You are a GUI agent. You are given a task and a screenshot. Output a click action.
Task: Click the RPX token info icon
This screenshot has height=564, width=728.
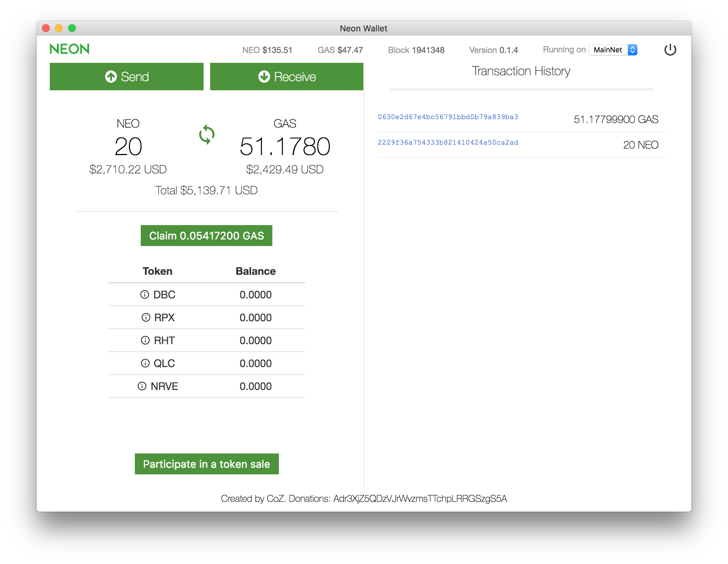(x=146, y=317)
